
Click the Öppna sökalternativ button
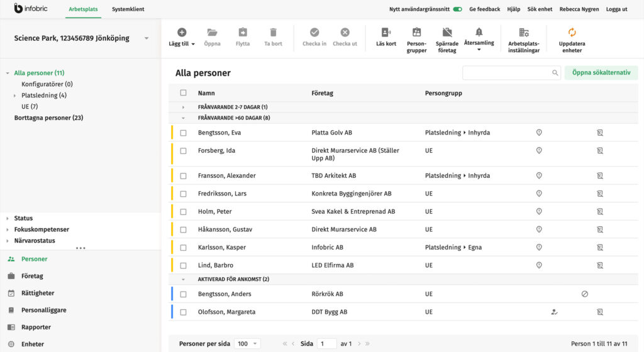[601, 73]
